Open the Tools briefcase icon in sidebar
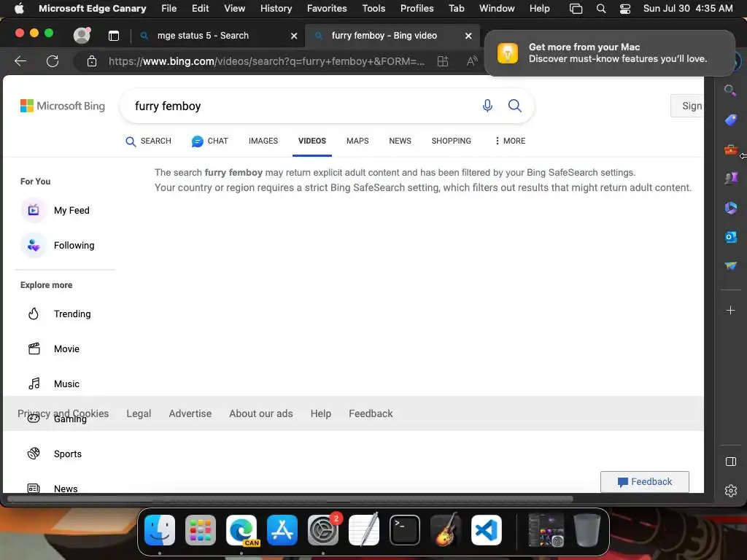 (x=730, y=150)
